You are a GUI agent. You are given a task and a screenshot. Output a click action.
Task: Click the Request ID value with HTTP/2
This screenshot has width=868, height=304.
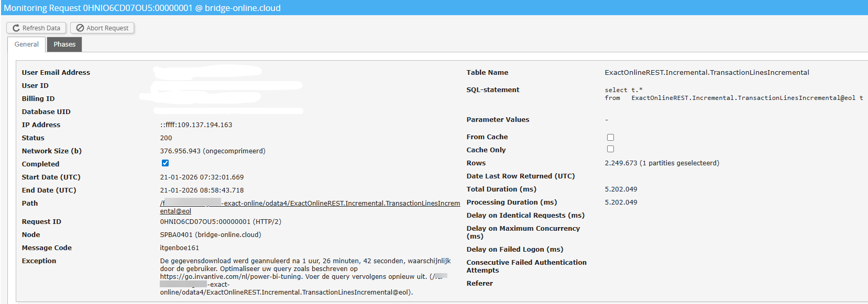(x=220, y=222)
